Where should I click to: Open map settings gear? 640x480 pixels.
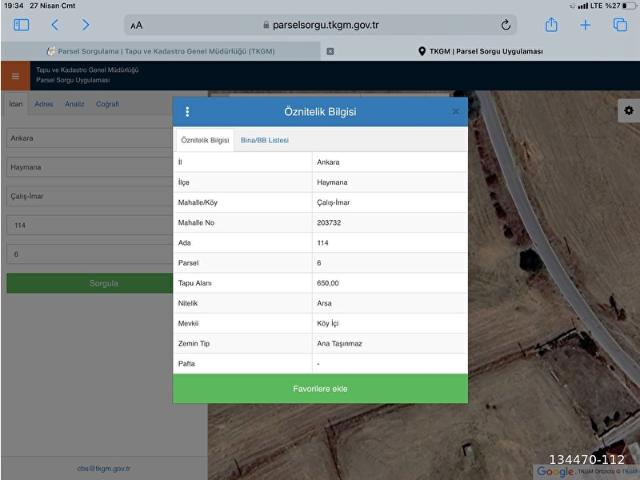pyautogui.click(x=628, y=110)
